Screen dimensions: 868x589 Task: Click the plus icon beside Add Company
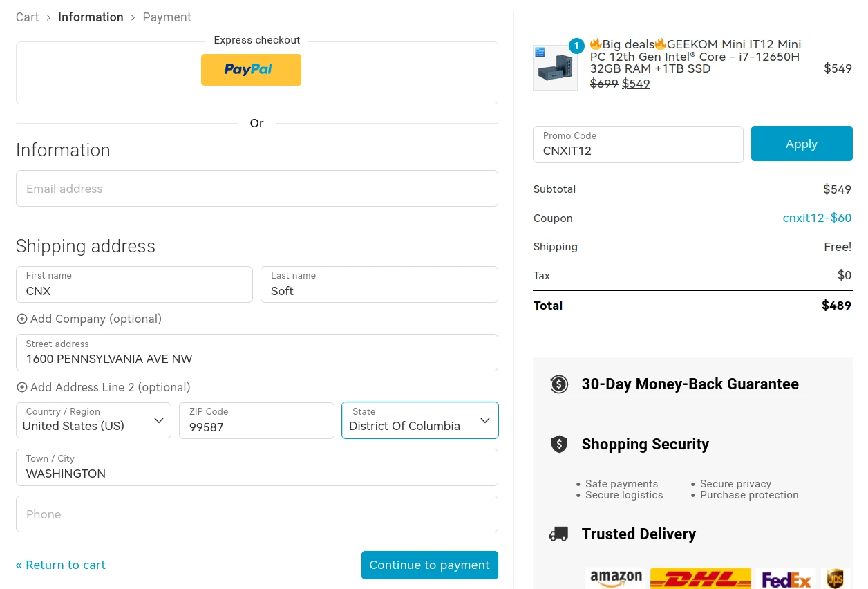(22, 319)
